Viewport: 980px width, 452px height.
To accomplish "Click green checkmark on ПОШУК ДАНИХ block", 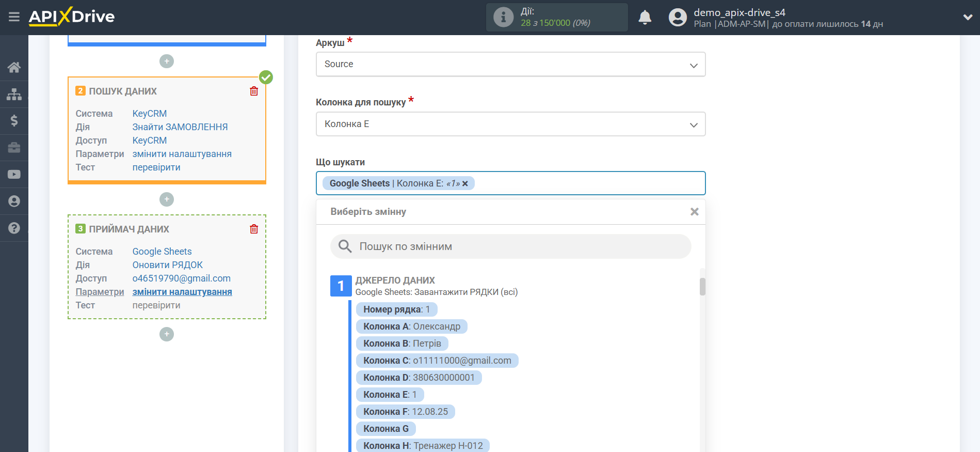I will point(266,77).
